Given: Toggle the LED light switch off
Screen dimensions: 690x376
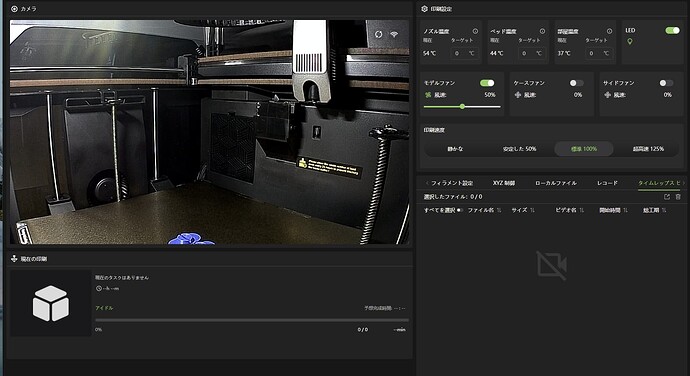Looking at the screenshot, I should (x=672, y=30).
